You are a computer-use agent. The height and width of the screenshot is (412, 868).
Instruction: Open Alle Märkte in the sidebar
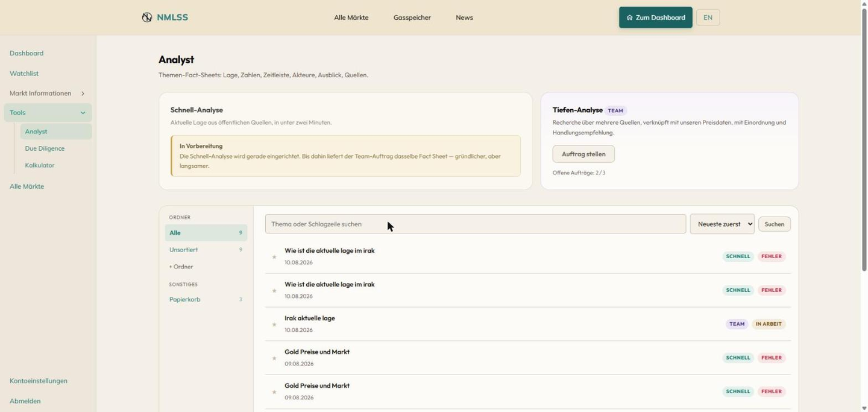tap(27, 186)
